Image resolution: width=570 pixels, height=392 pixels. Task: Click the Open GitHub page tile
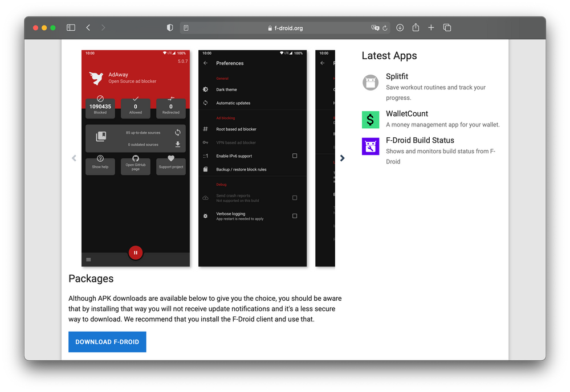136,166
